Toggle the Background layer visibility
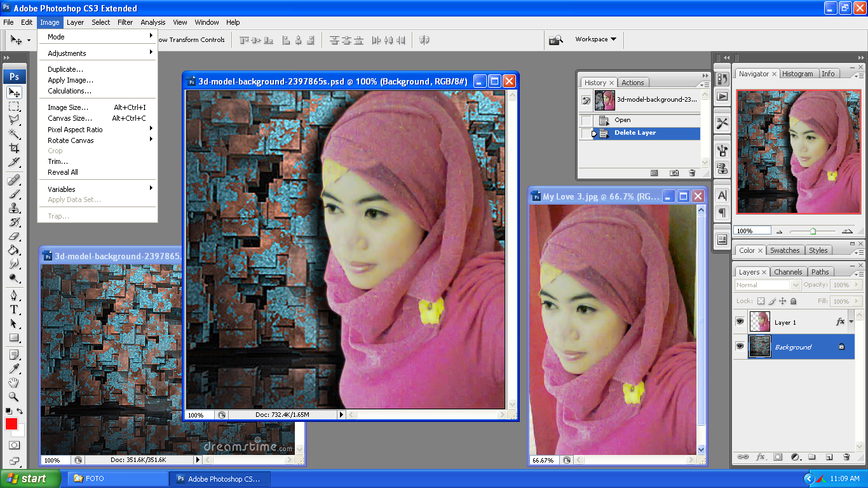Screen dimensions: 868x488 (x=742, y=346)
